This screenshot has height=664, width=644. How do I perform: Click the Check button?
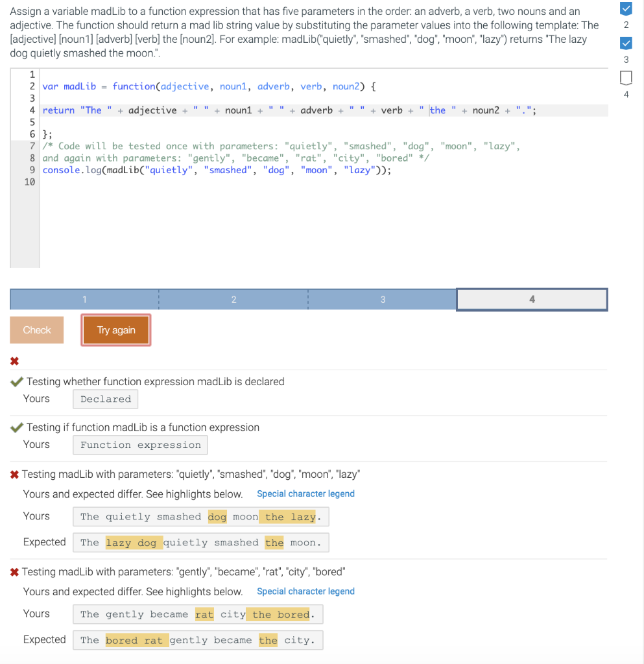(x=36, y=329)
